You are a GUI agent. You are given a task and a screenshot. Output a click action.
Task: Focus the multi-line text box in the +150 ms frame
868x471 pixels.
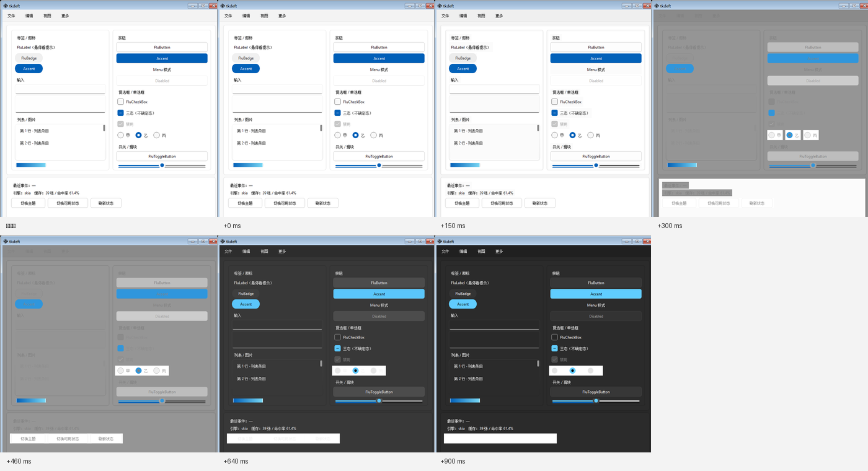point(494,104)
